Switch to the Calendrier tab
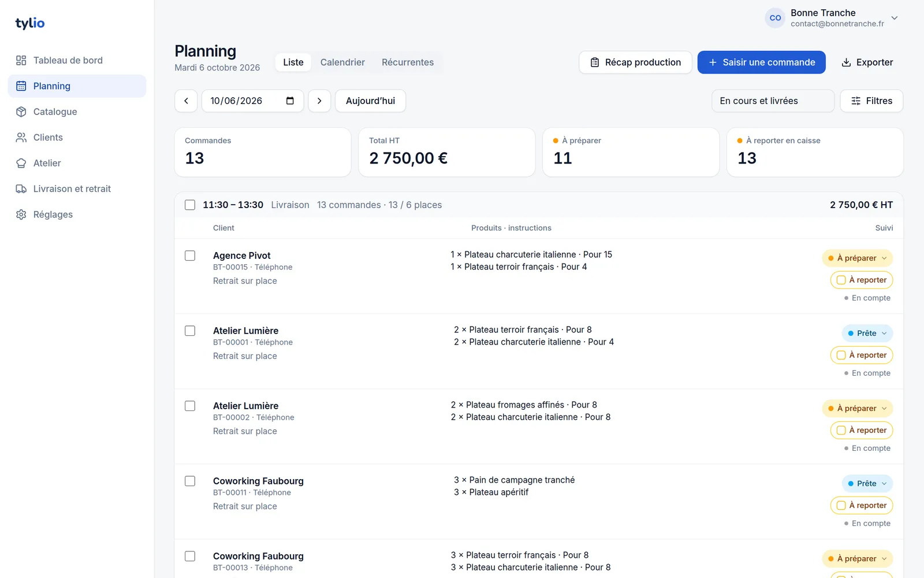This screenshot has width=924, height=578. [x=342, y=62]
